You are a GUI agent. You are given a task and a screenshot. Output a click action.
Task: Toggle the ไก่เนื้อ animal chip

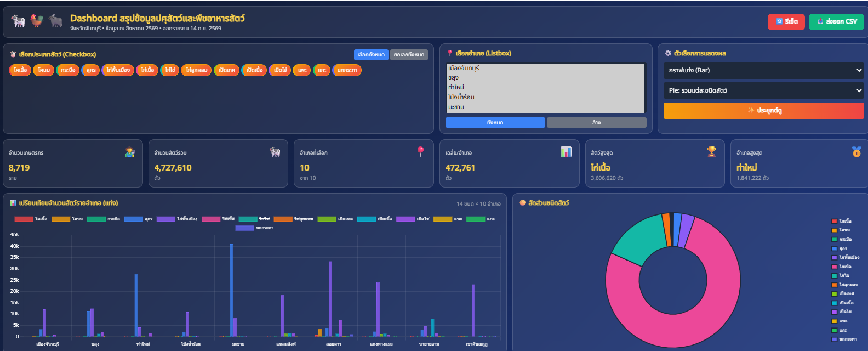[147, 70]
